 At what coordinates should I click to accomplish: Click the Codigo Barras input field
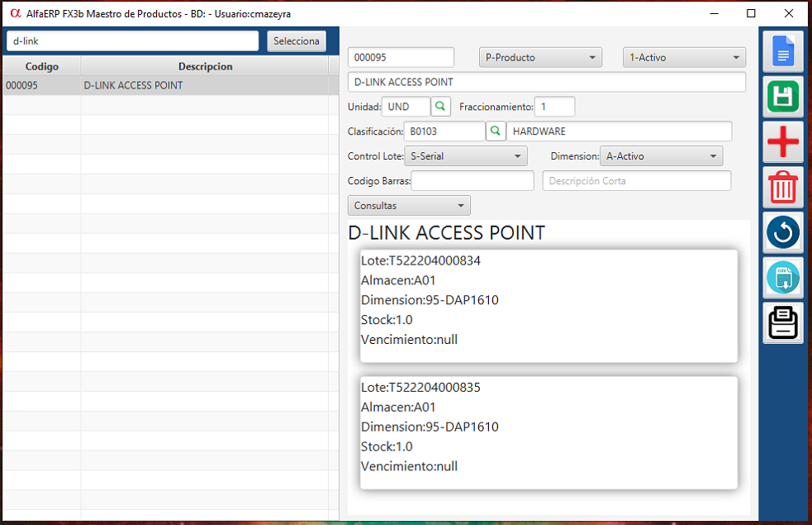click(x=472, y=181)
